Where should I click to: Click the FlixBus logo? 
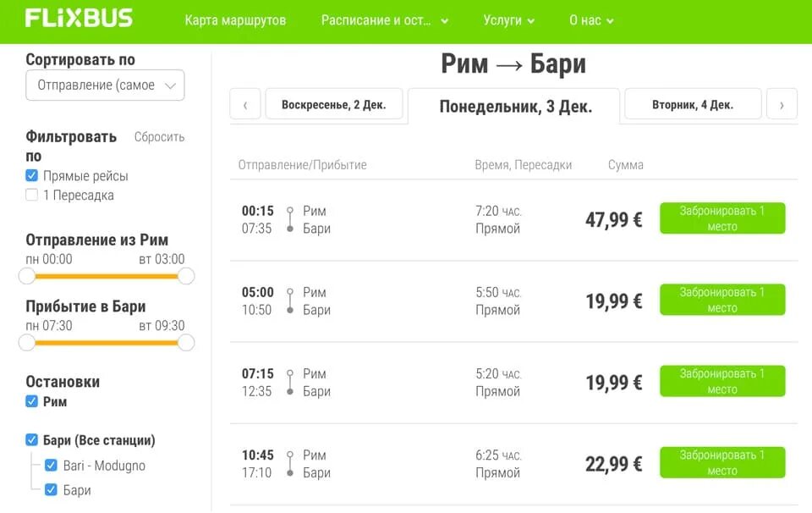click(79, 19)
